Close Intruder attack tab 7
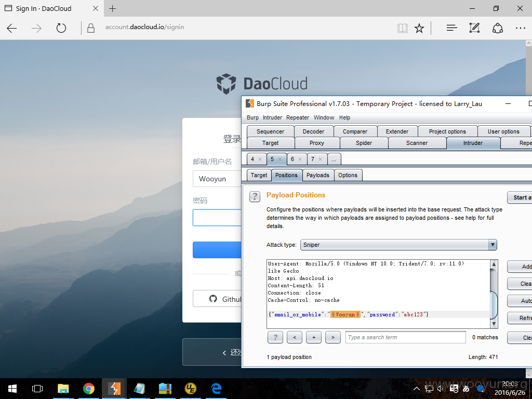Screen dimensions: 532x399 320,159
